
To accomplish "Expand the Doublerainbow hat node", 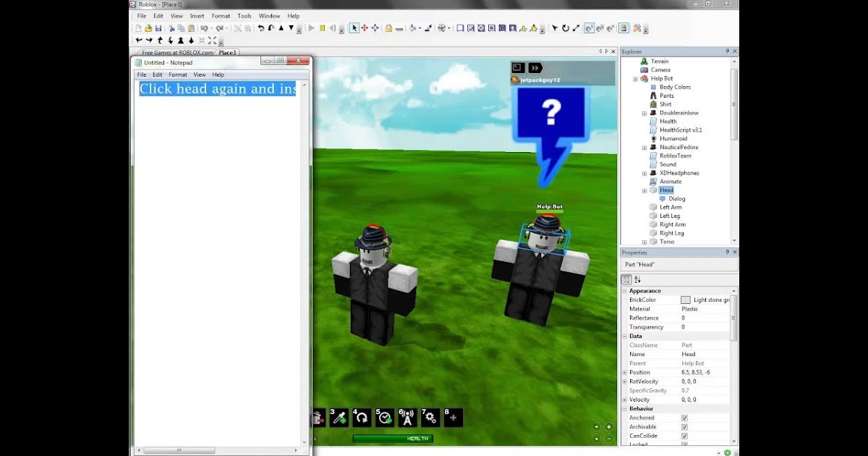I will tap(644, 113).
